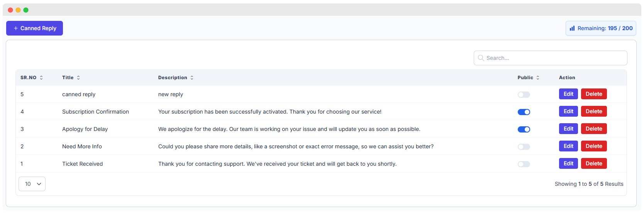Sort by Description using its arrow icon
The height and width of the screenshot is (214, 644).
coord(192,78)
